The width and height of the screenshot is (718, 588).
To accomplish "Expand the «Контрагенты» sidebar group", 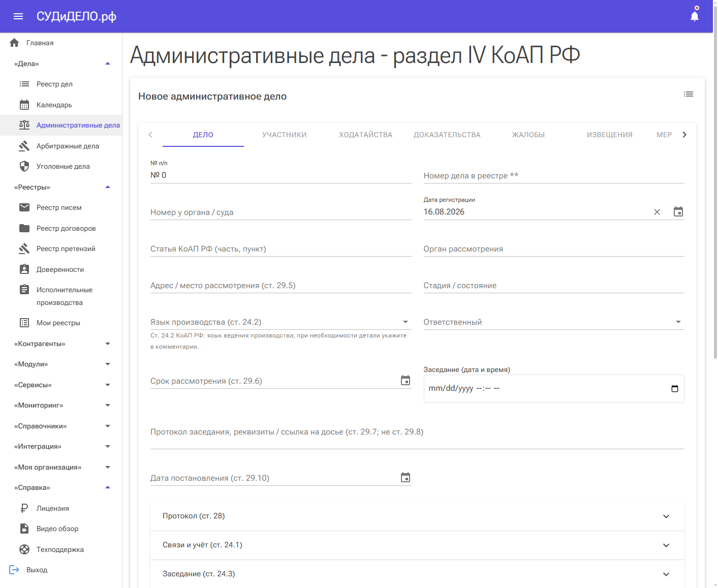I will tap(108, 344).
